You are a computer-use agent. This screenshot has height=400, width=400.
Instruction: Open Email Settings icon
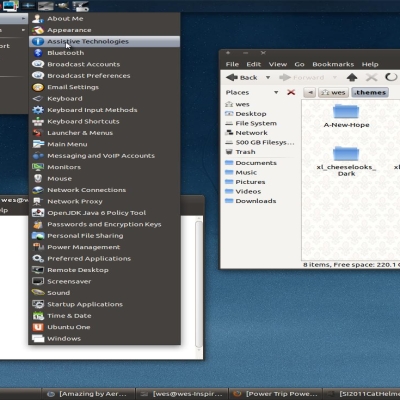pyautogui.click(x=38, y=87)
